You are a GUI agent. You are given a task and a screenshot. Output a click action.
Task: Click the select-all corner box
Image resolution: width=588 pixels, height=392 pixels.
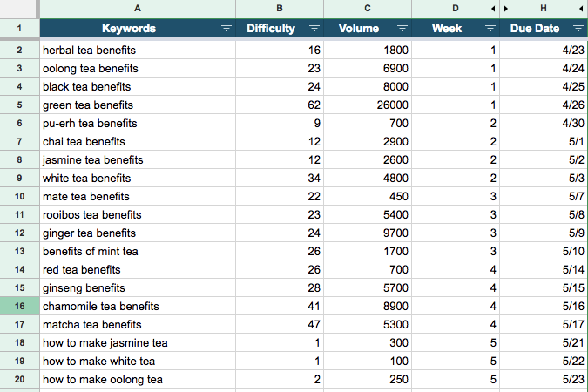(19, 9)
